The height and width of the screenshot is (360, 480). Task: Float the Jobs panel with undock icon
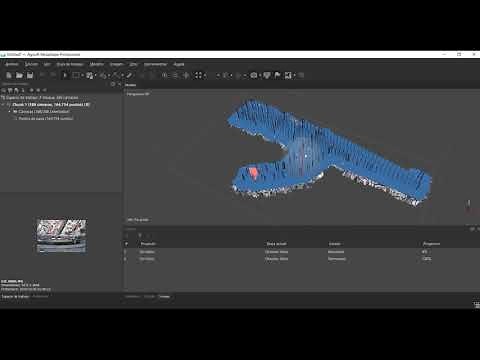point(472,229)
